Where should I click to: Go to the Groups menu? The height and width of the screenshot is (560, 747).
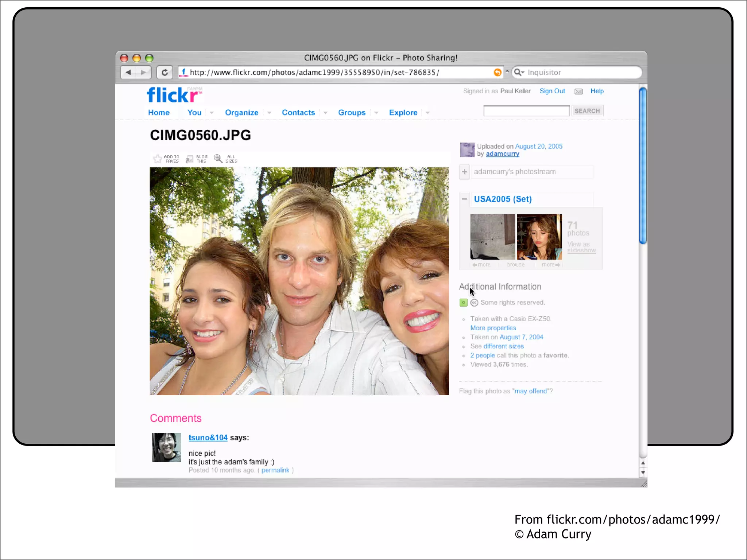click(x=351, y=113)
